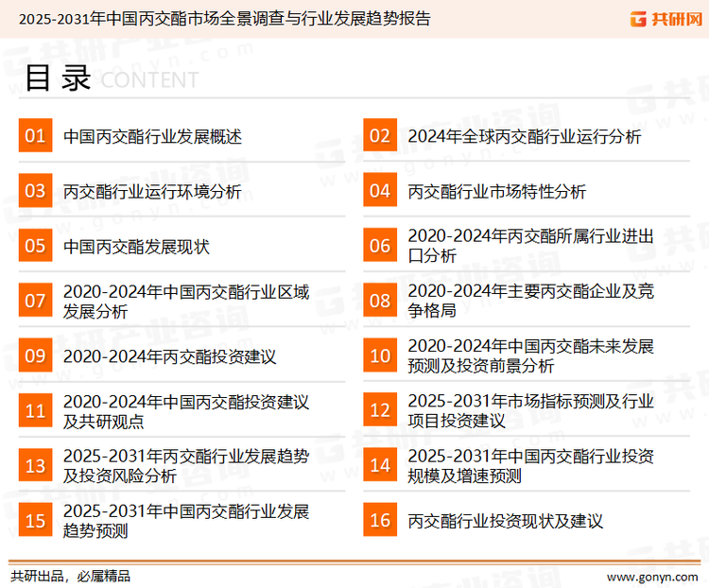Visit the www.gonyn.com link
The width and height of the screenshot is (709, 588).
click(652, 578)
